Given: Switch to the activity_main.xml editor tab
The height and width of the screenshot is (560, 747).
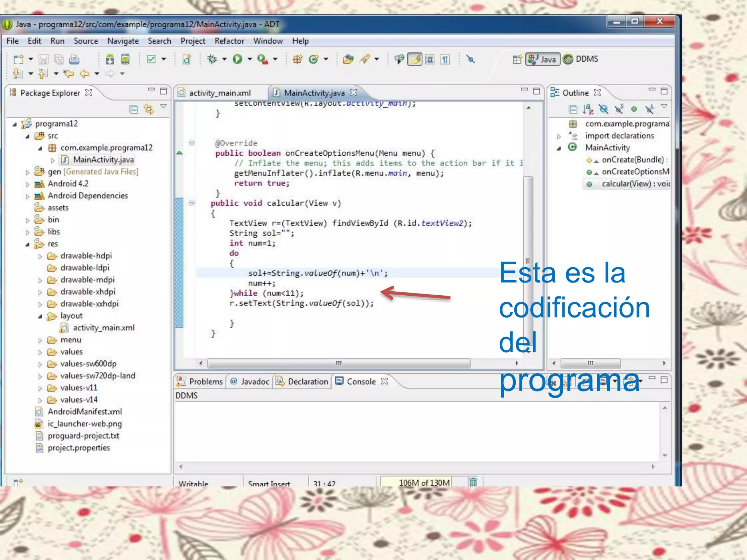Looking at the screenshot, I should (220, 93).
